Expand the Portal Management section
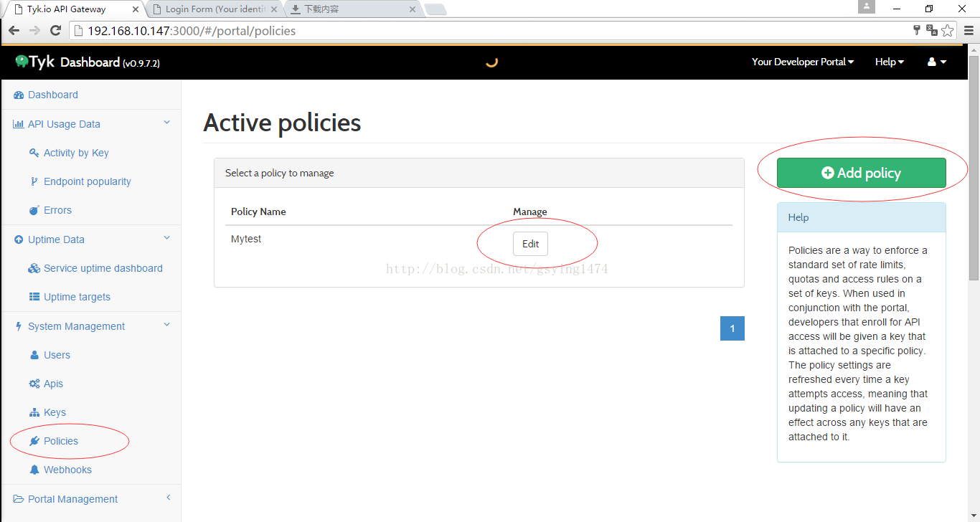This screenshot has width=980, height=522. click(168, 498)
